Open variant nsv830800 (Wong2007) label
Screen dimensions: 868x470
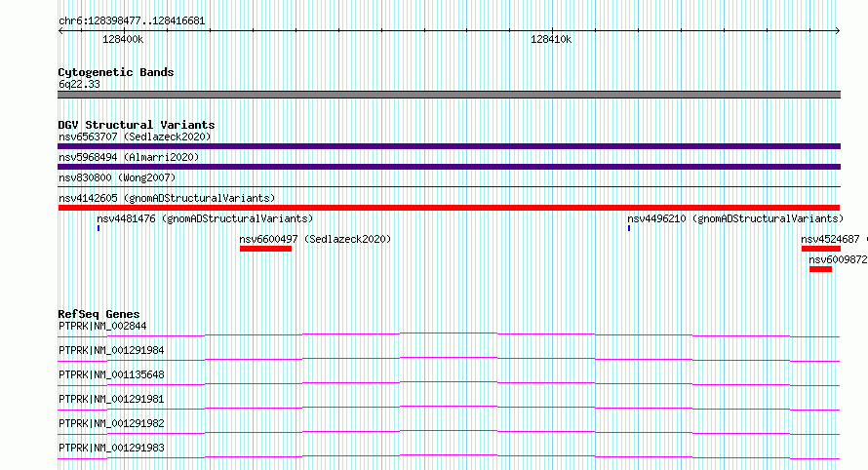(117, 177)
